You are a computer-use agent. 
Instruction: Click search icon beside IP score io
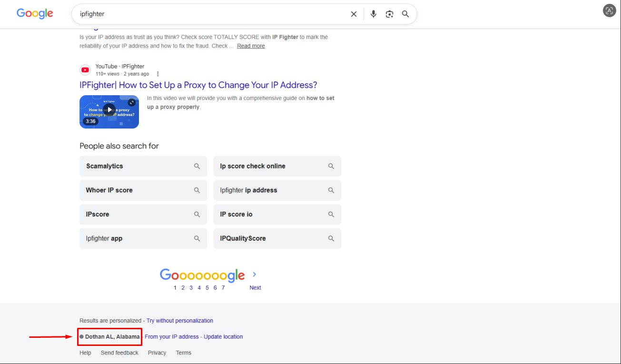click(x=331, y=215)
